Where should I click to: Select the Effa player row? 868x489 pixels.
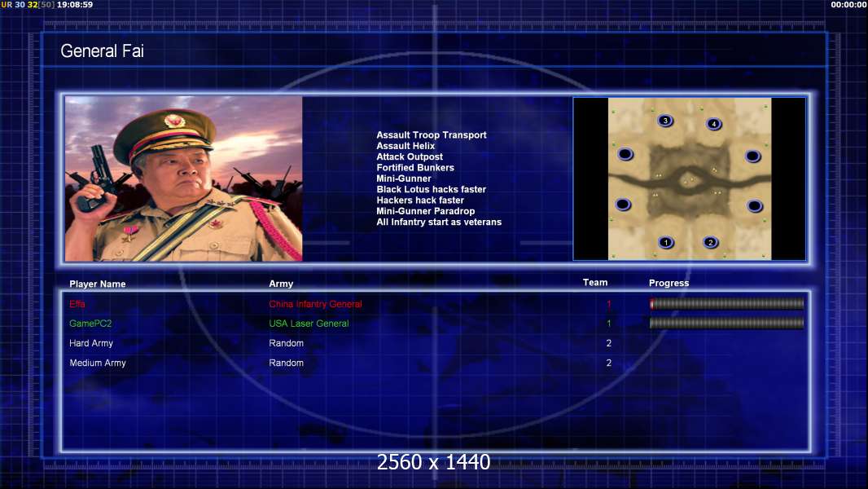pyautogui.click(x=436, y=304)
